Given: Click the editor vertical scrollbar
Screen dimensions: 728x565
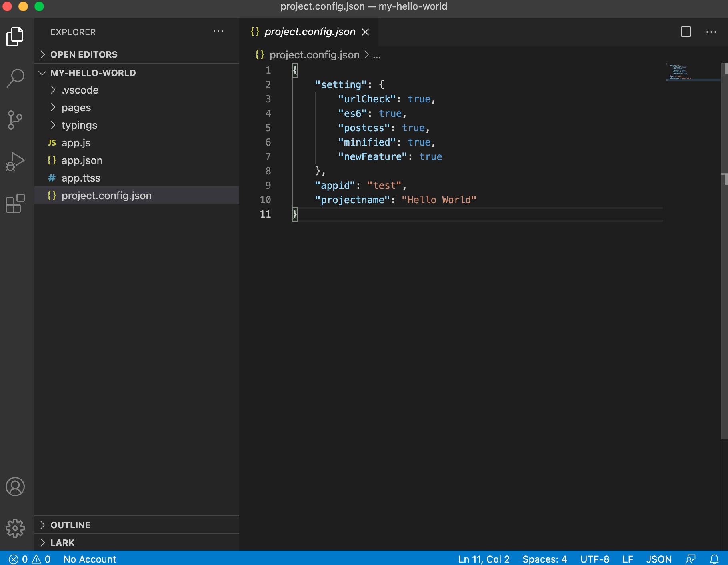Looking at the screenshot, I should (x=724, y=251).
